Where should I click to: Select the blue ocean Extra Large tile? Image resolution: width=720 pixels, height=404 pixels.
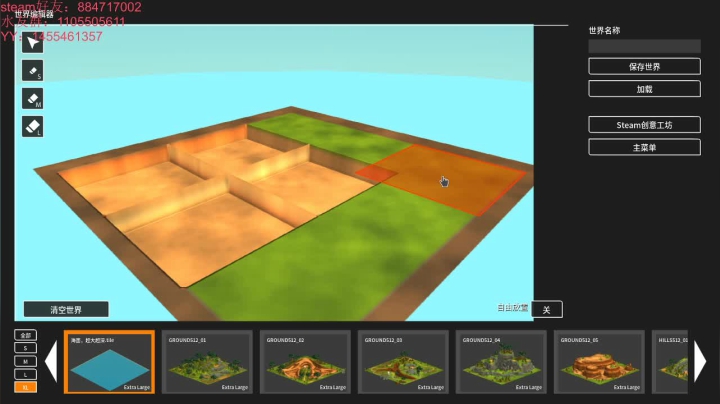(109, 362)
